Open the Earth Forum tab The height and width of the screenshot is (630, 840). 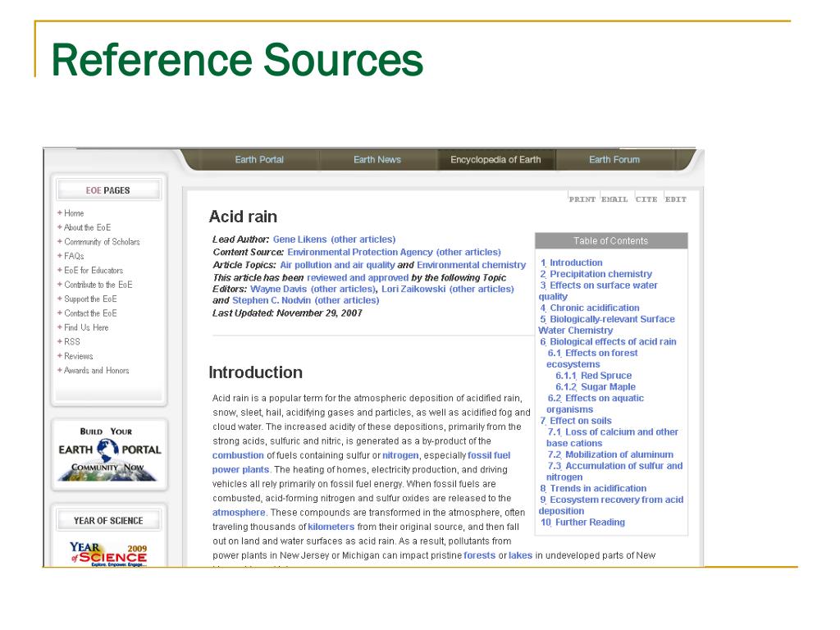(614, 160)
